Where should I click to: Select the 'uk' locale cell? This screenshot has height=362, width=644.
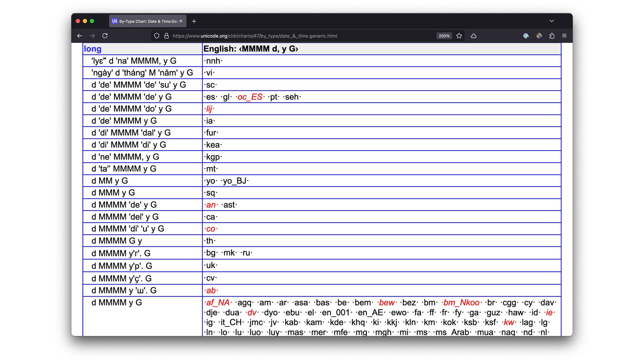coord(382,265)
